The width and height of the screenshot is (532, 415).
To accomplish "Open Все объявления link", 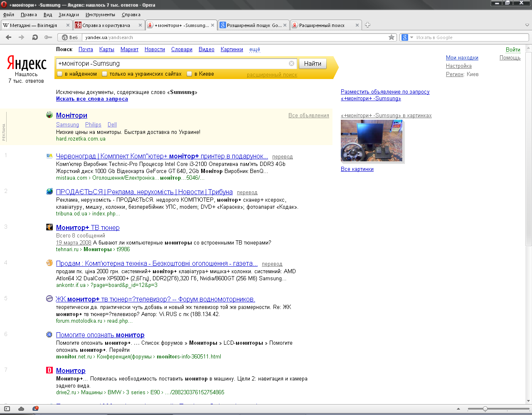I will pyautogui.click(x=309, y=116).
